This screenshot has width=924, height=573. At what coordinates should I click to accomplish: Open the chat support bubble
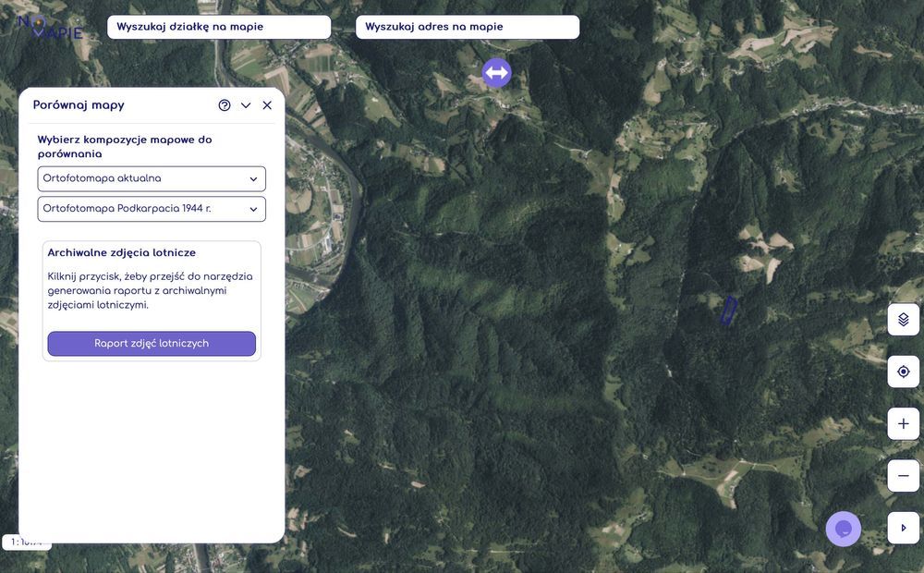pos(844,529)
